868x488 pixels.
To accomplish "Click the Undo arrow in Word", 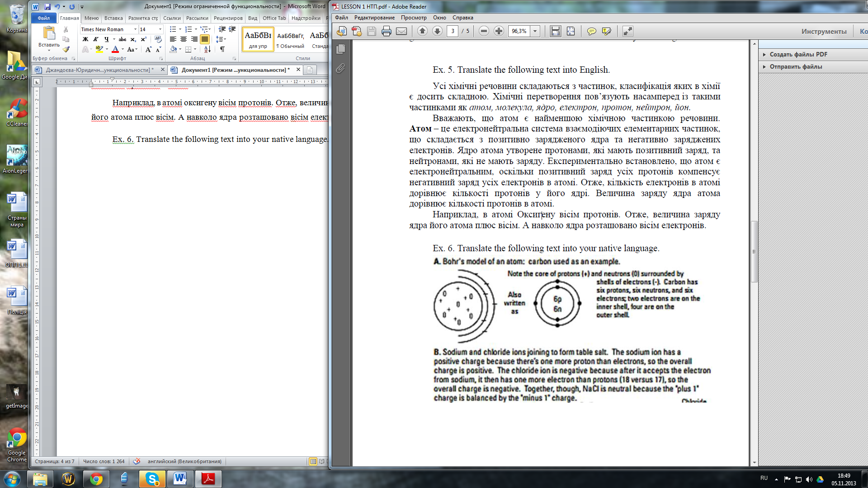I will pyautogui.click(x=57, y=7).
